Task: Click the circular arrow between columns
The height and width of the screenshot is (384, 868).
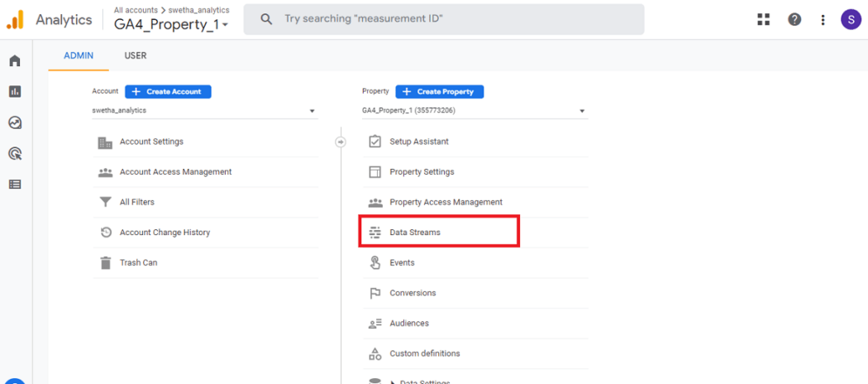Action: (x=341, y=142)
